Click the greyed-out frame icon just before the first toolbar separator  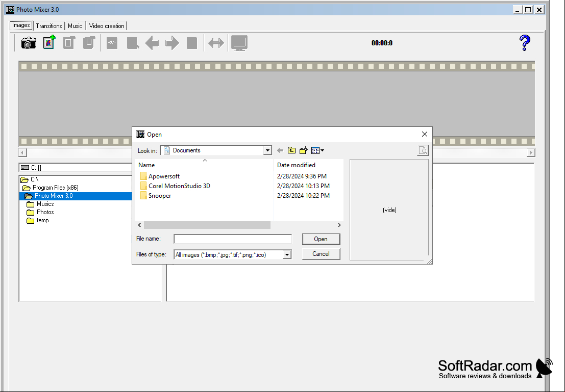coord(89,43)
